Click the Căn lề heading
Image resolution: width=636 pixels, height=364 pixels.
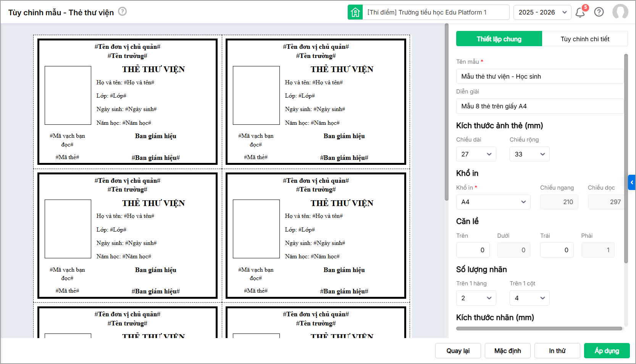point(467,221)
